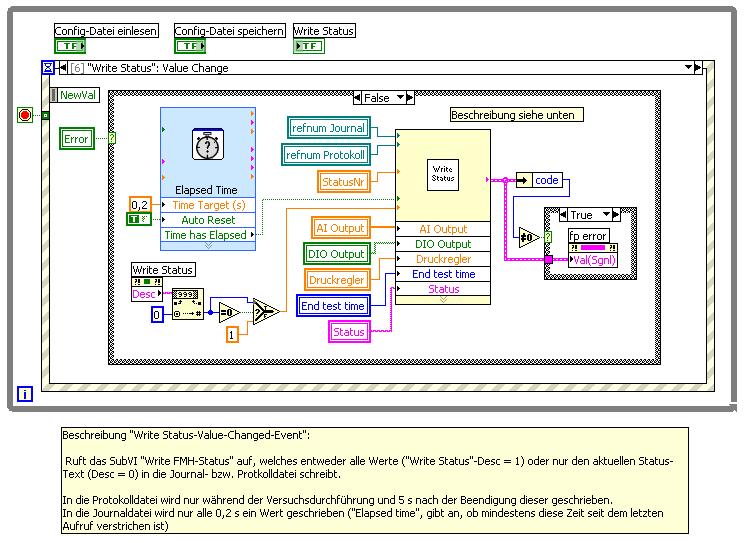Viewport: 749px width, 543px height.
Task: Open the event case selector dropdown arrow
Action: click(688, 67)
